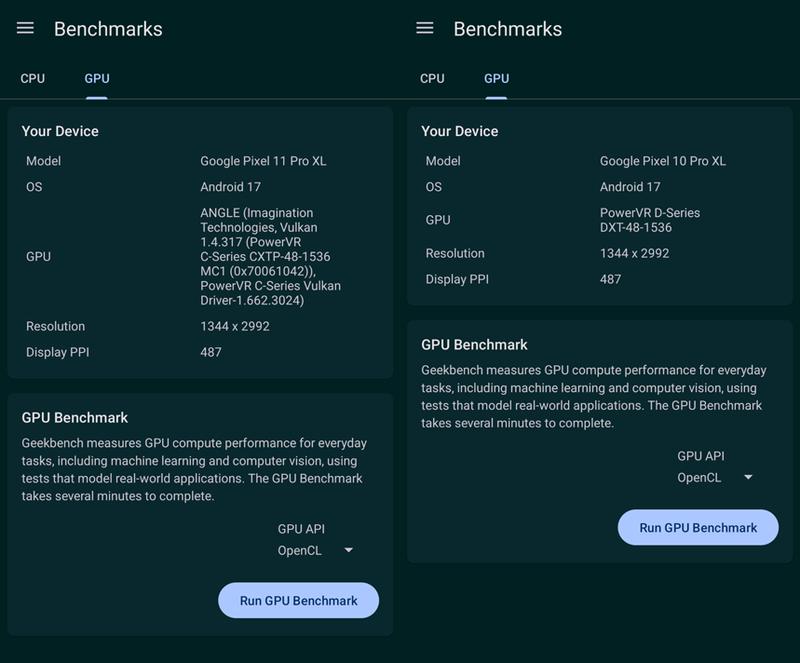Click dropdown arrow next to OpenCL on left

click(348, 550)
